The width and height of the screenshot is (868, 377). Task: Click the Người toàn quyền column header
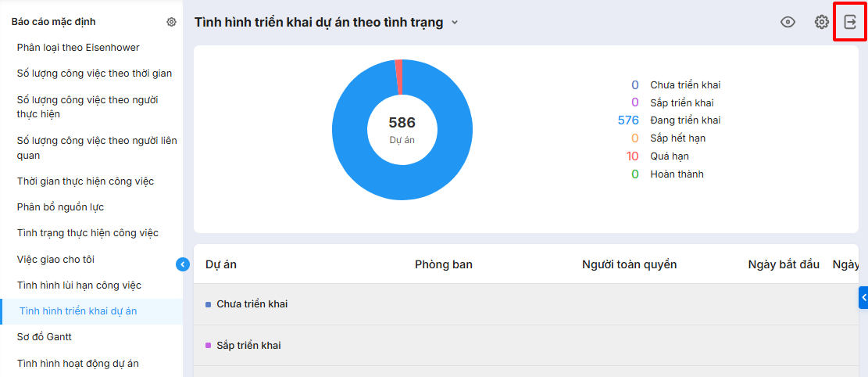point(629,264)
